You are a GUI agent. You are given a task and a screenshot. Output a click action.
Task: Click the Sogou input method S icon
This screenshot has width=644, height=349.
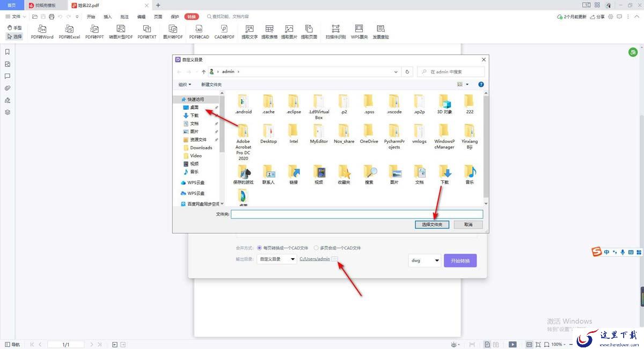pos(596,252)
